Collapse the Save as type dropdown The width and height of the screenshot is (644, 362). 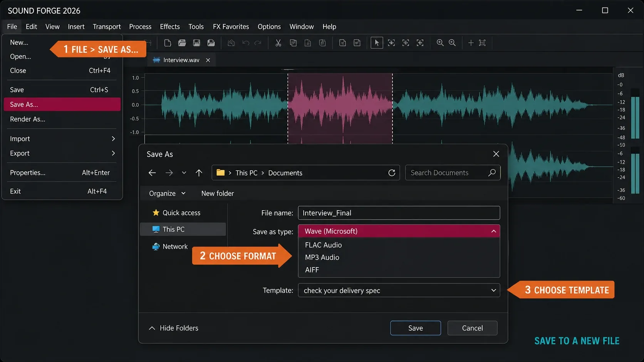(493, 231)
